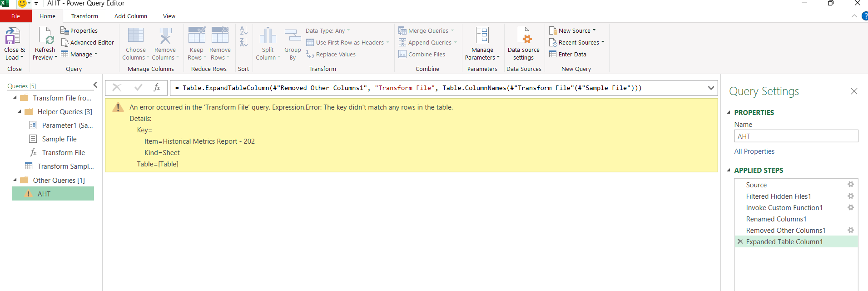Open the New Source dropdown
Screen dimensions: 868x291
(572, 30)
